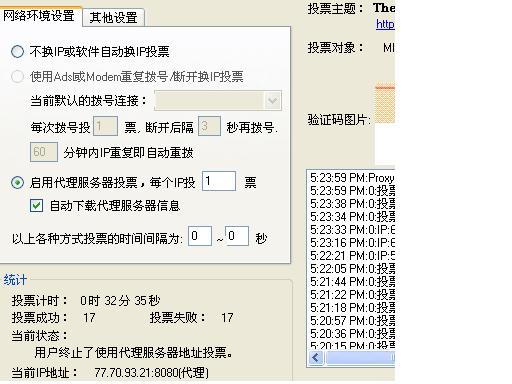Click the 投票成功 count 17
The height and width of the screenshot is (384, 512).
pos(89,318)
